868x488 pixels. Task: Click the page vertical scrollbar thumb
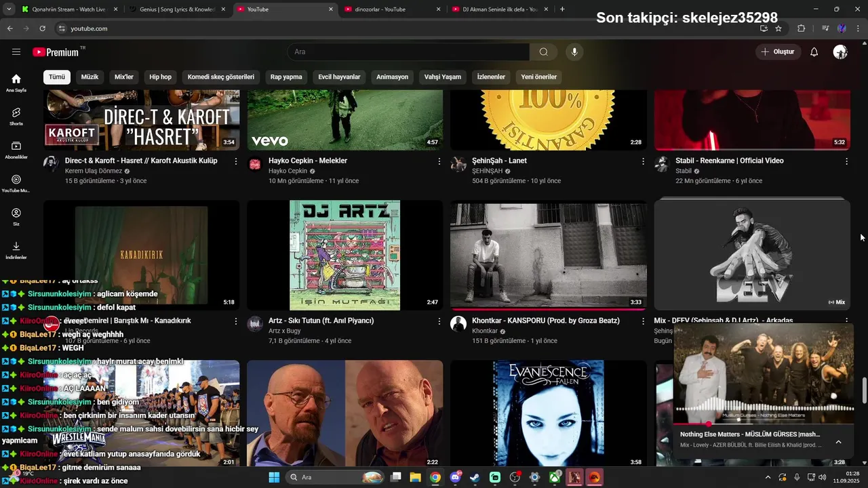(x=864, y=390)
